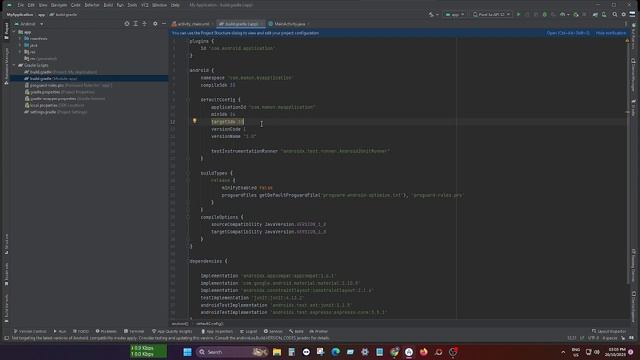
Task: Expand the manifests folder
Action: (x=20, y=39)
